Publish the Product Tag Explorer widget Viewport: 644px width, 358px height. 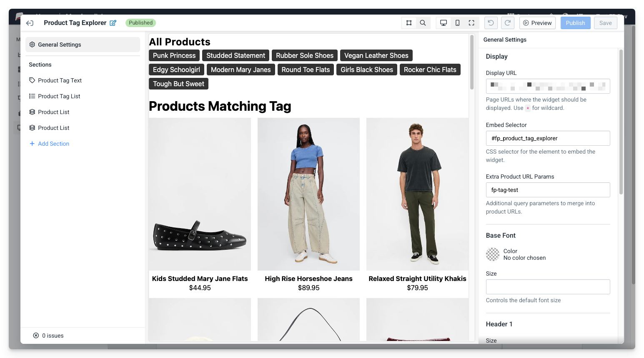pyautogui.click(x=575, y=23)
